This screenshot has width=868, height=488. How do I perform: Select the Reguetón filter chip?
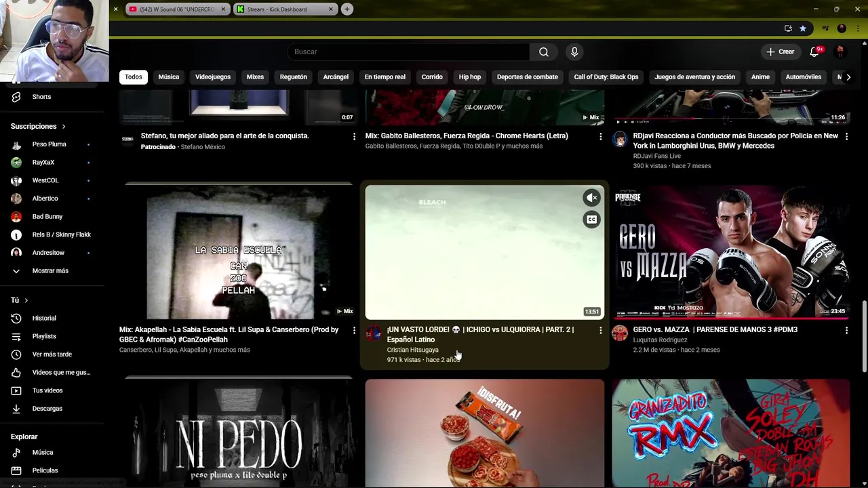[x=294, y=77]
